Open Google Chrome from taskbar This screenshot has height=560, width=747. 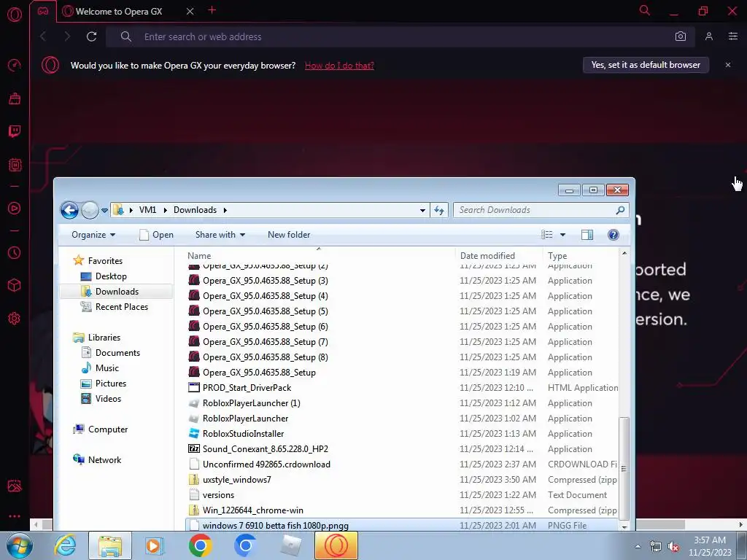(x=200, y=545)
